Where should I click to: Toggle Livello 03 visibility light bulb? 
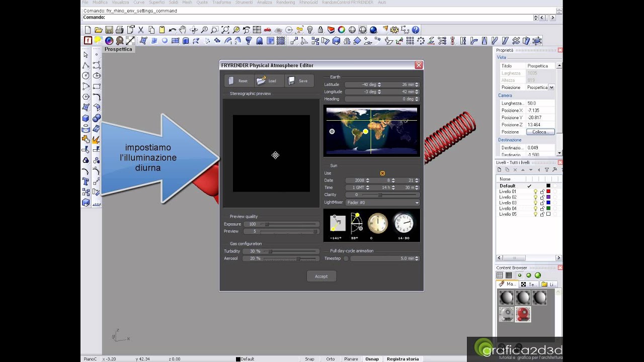pos(535,203)
